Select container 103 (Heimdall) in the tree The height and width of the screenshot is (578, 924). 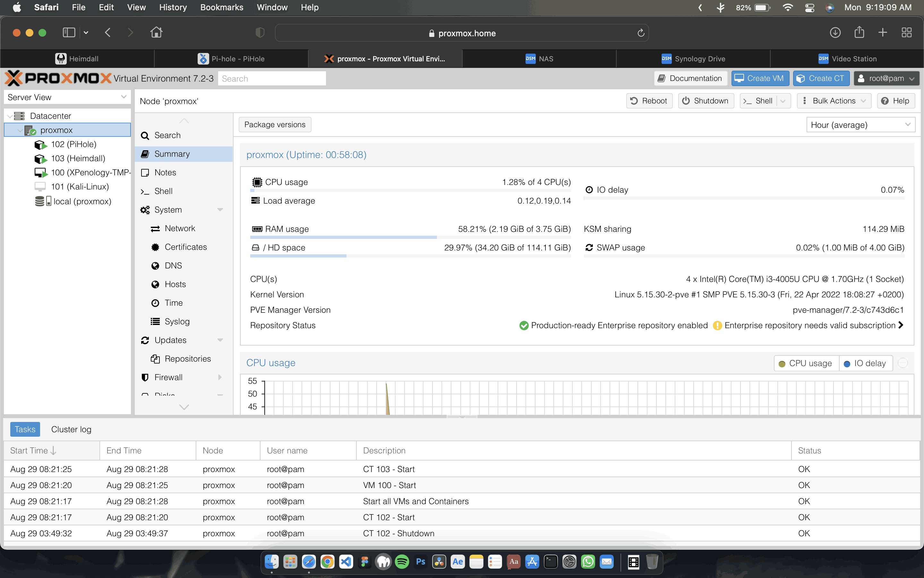78,159
